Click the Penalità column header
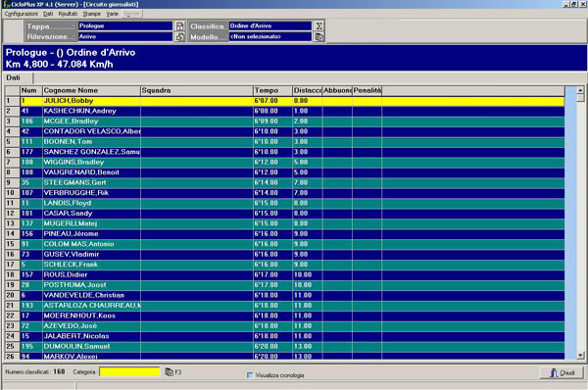 tap(367, 90)
